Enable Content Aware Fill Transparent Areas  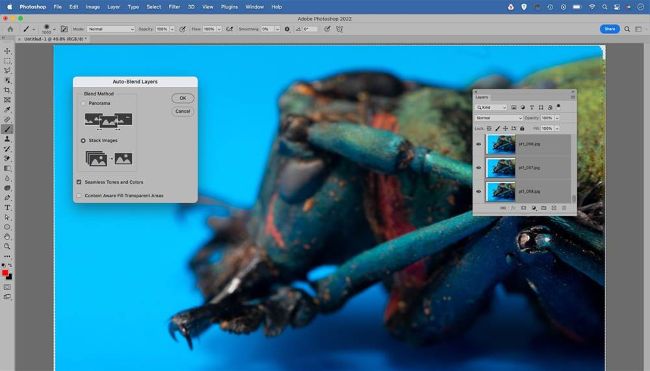(x=79, y=195)
